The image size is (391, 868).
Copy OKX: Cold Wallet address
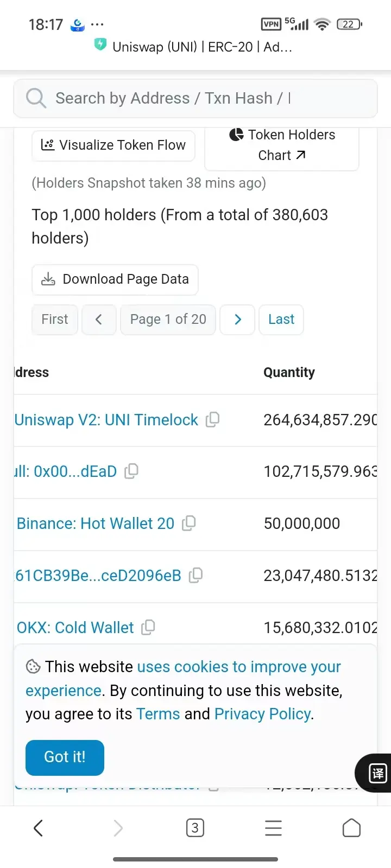pyautogui.click(x=148, y=627)
